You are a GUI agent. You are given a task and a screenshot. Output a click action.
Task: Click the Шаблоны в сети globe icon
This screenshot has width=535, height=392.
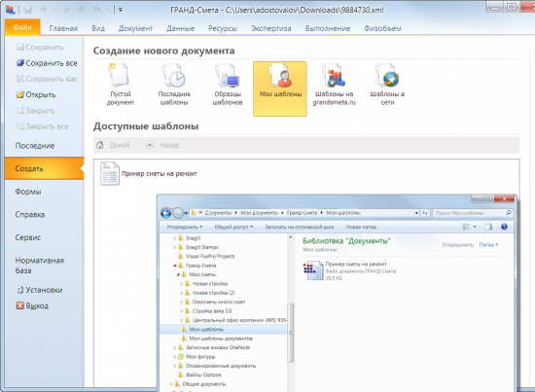(x=387, y=76)
